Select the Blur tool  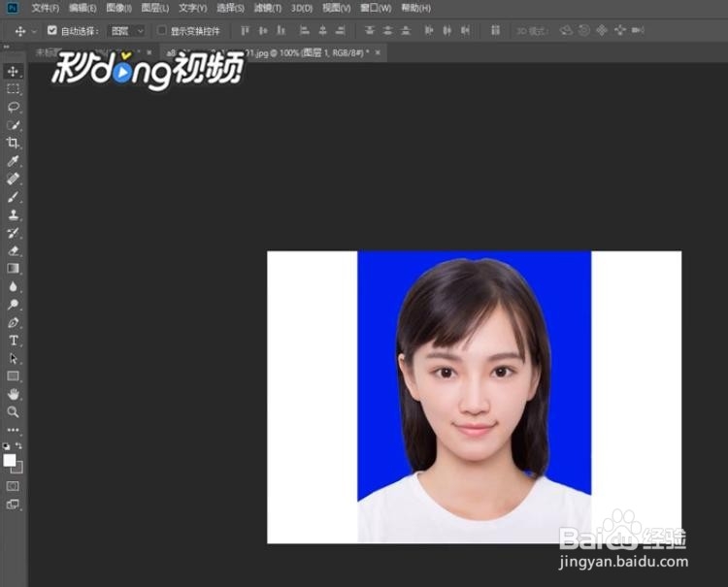(13, 286)
